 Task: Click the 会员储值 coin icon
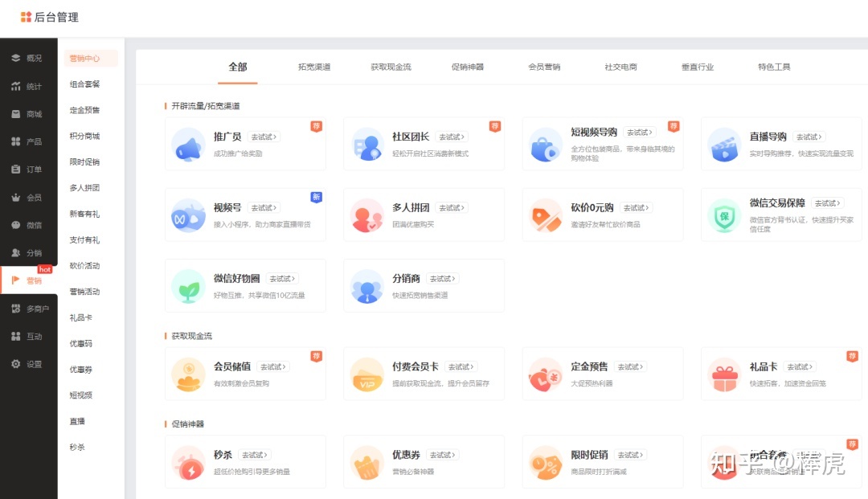tap(188, 374)
